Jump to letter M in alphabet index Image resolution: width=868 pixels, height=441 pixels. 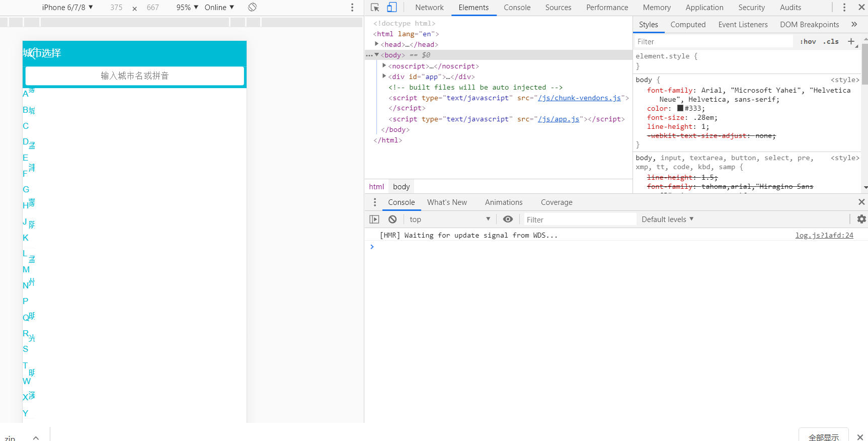[26, 269]
